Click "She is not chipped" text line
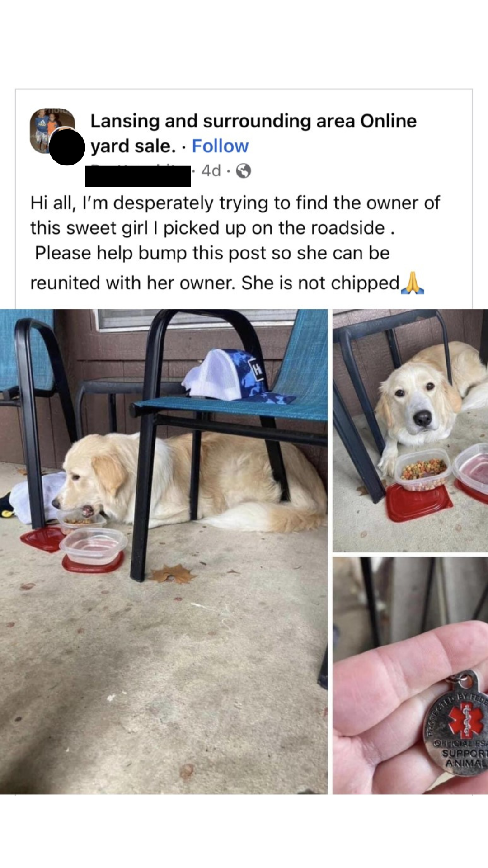The height and width of the screenshot is (868, 488). point(321,283)
